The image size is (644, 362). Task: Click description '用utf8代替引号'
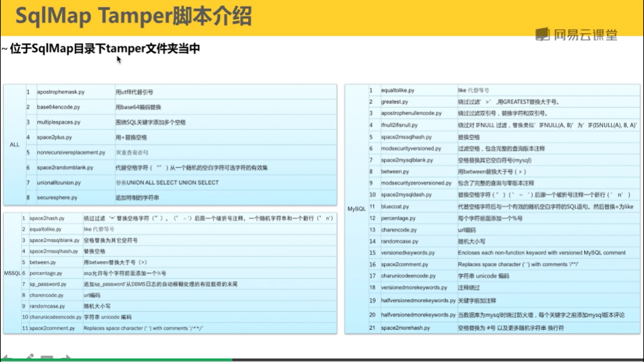(x=135, y=92)
